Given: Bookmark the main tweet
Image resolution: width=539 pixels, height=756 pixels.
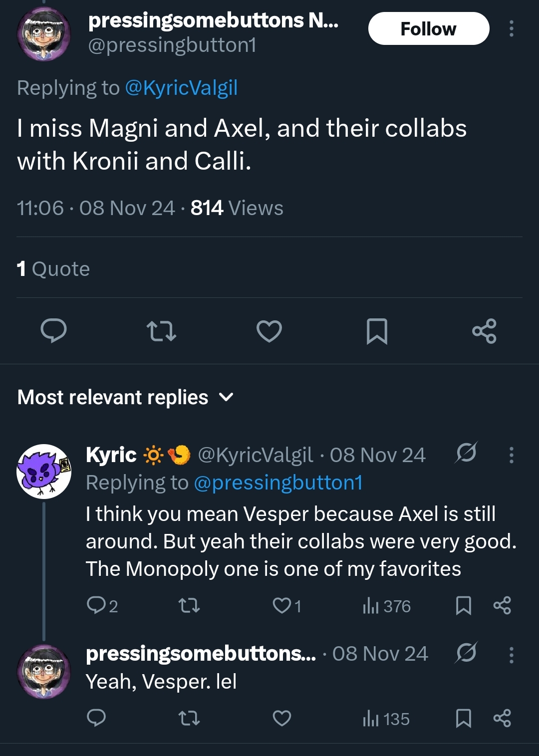Looking at the screenshot, I should (x=377, y=331).
